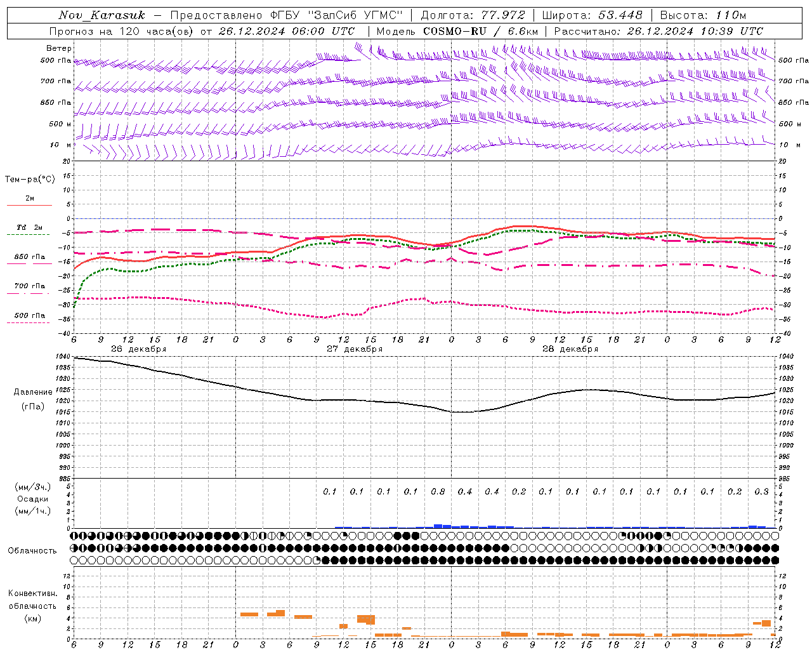Select the 'Широта: 53.448' header text
Viewport: 812px width, 650px height.
tap(593, 15)
